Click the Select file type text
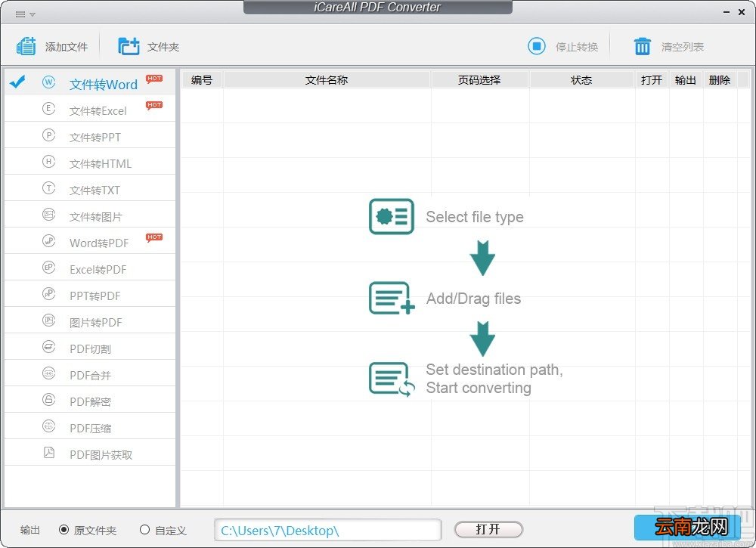 [475, 217]
